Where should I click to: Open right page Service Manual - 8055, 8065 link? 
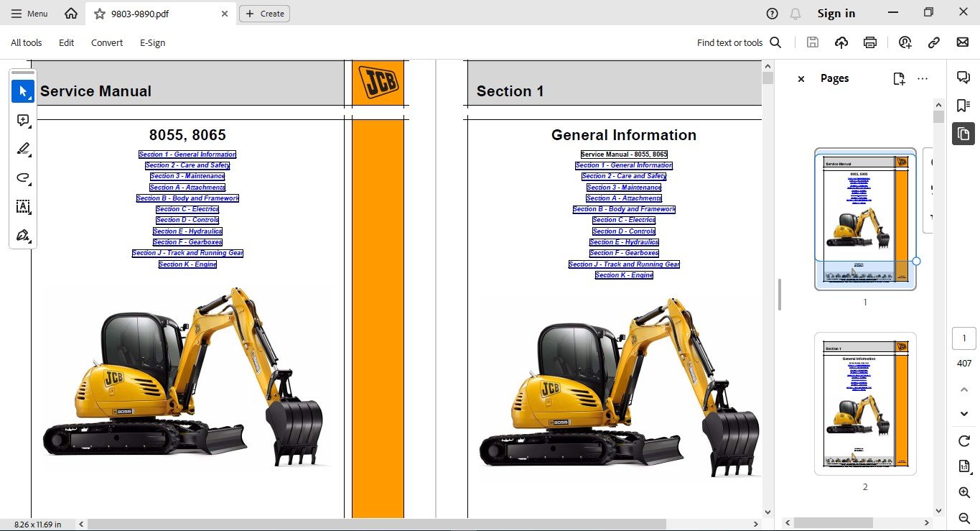pyautogui.click(x=624, y=154)
